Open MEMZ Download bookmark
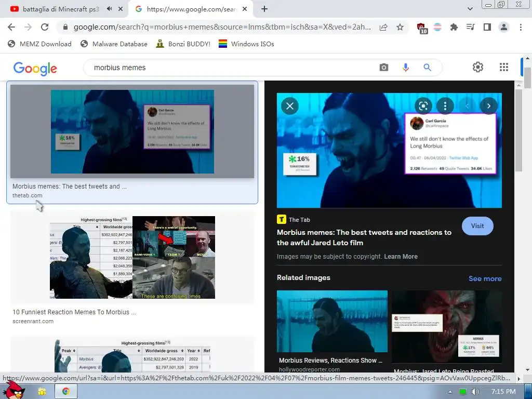 point(39,44)
